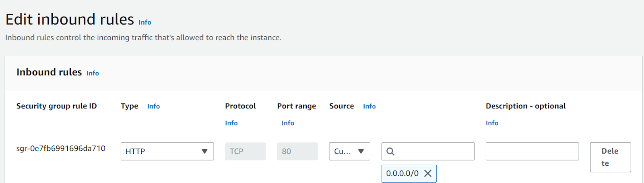
Task: Click rule ID sgr-0e7fb6991696da710
Action: [61, 149]
